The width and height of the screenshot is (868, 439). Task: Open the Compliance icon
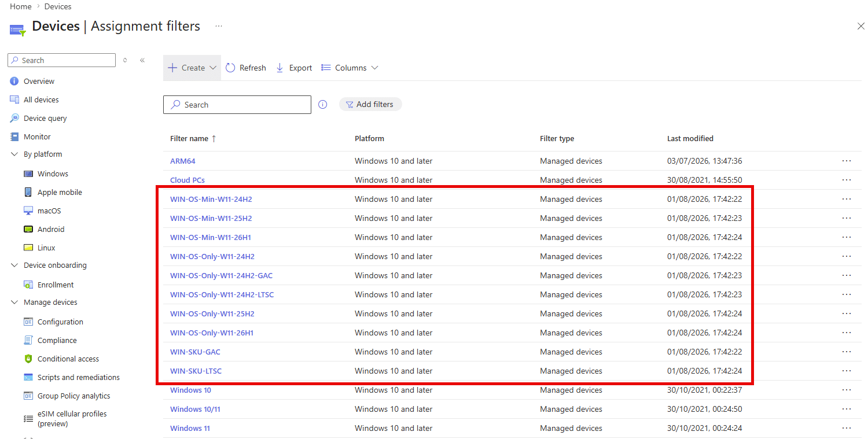(x=28, y=340)
